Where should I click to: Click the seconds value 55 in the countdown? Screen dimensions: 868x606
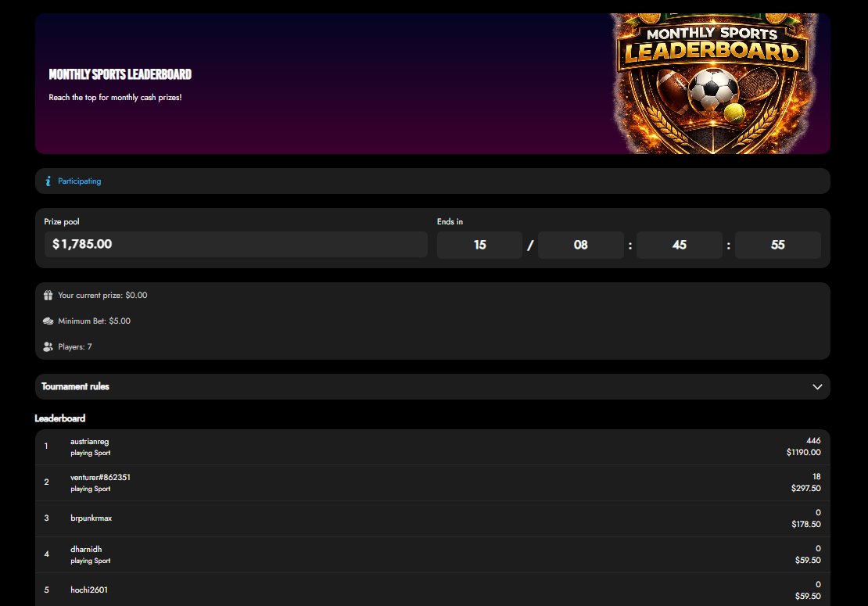click(x=778, y=245)
